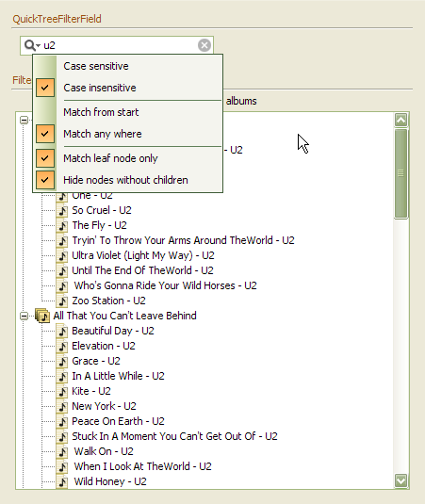Collapse All That You Can't Leave Behind node

(x=24, y=316)
